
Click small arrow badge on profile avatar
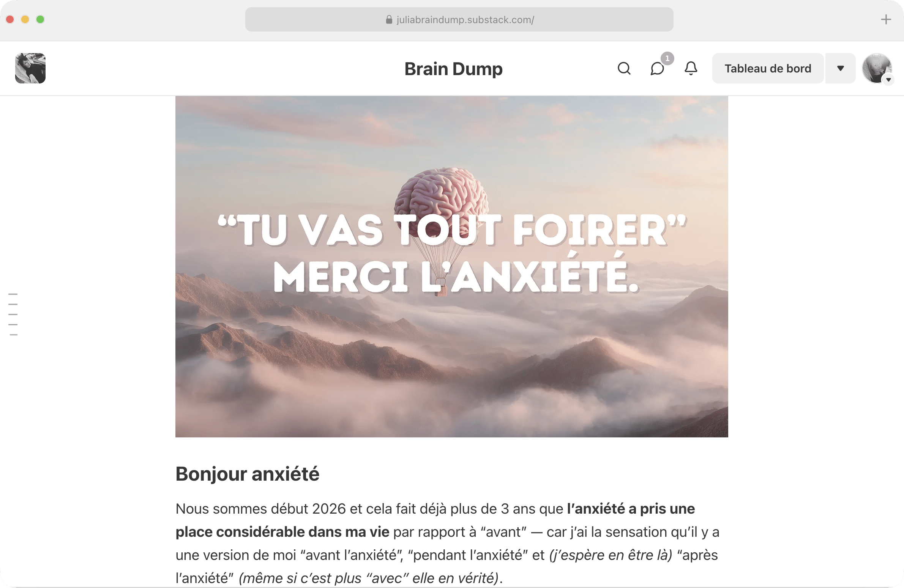888,80
